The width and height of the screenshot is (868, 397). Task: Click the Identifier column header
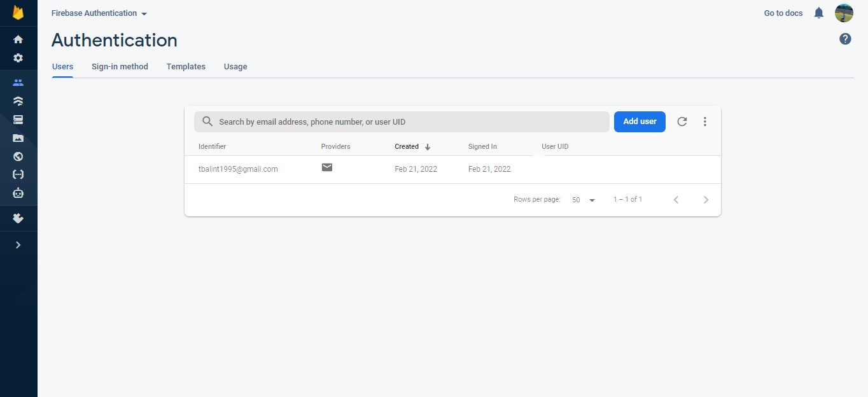[x=212, y=146]
